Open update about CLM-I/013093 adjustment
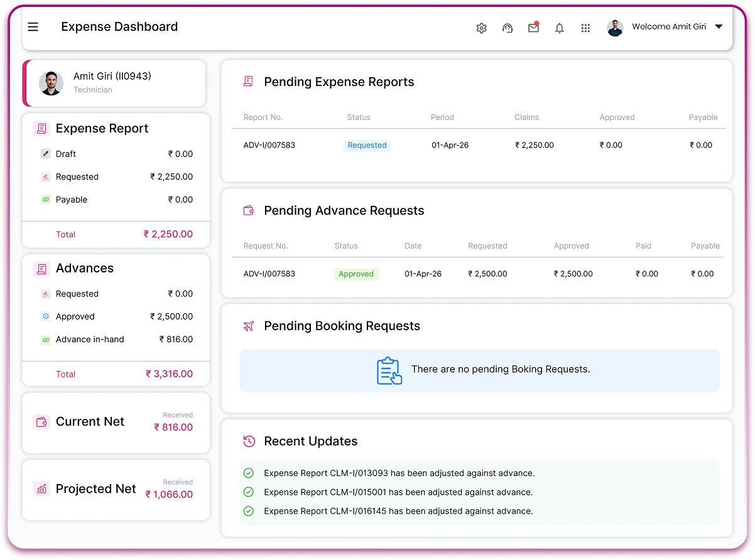Viewport: 755px width, 560px height. click(x=399, y=473)
